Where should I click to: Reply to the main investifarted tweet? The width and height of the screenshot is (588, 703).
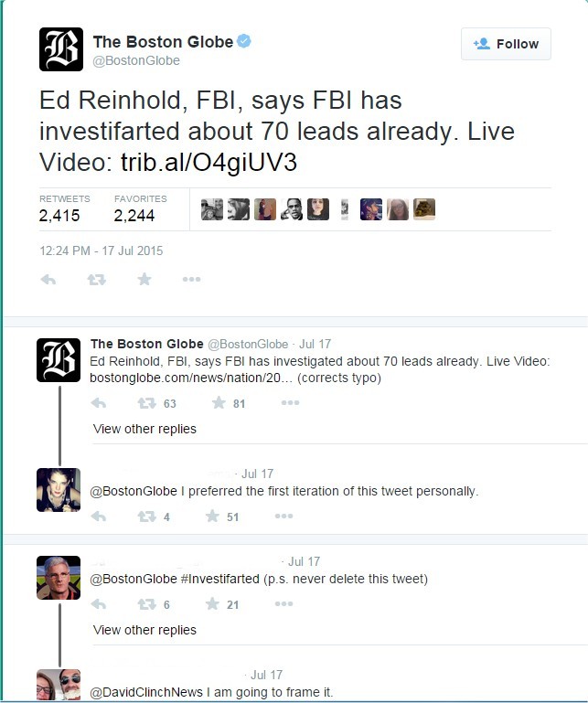click(x=48, y=280)
